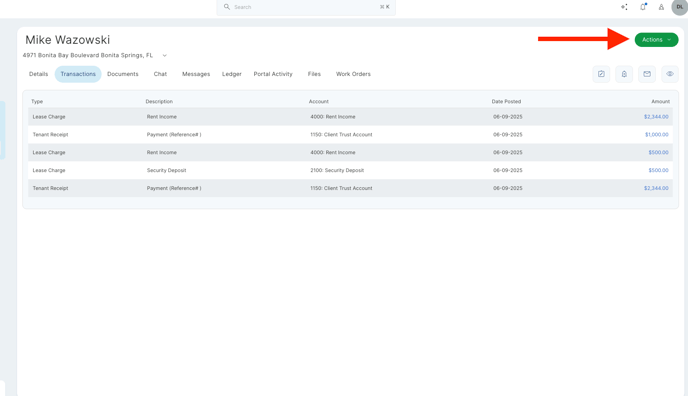Open the $500.00 Rent Income amount link

[659, 153]
